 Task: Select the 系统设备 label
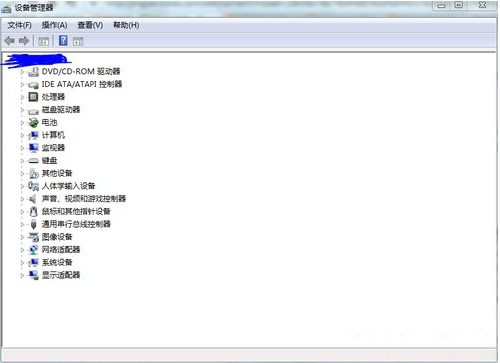point(57,262)
